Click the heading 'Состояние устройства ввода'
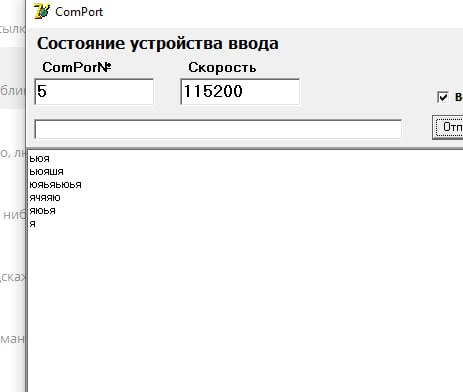This screenshot has height=392, width=463. click(158, 44)
